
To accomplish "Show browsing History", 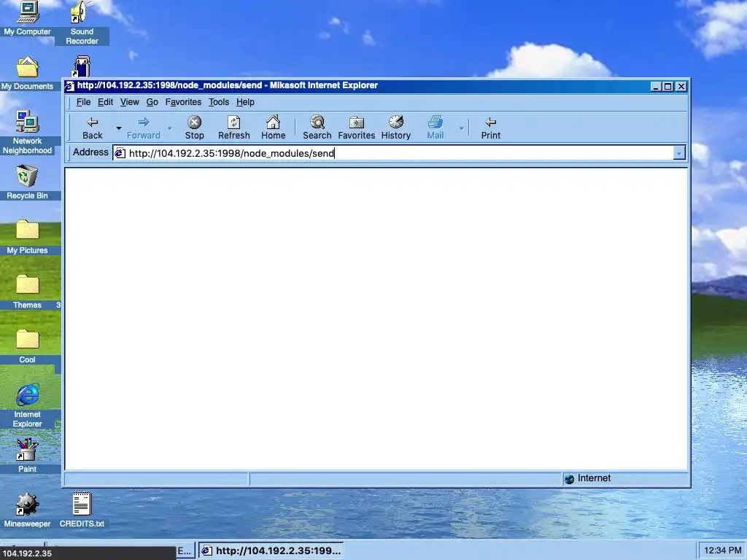I will coord(396,128).
